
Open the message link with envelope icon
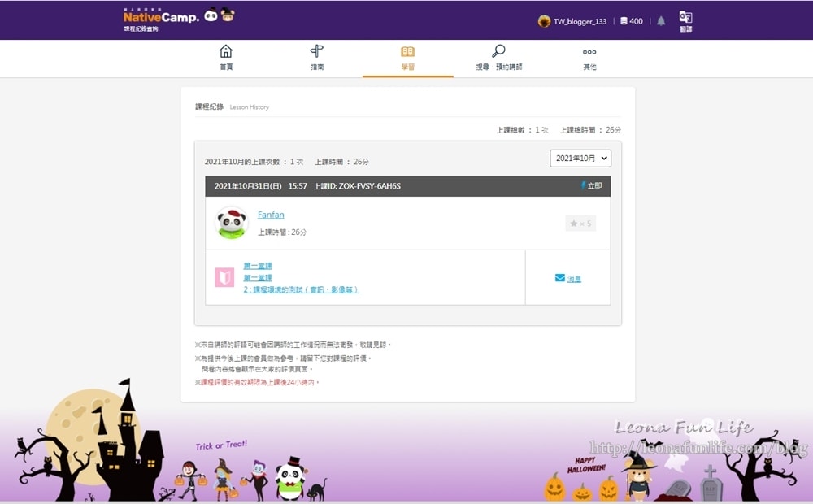568,278
